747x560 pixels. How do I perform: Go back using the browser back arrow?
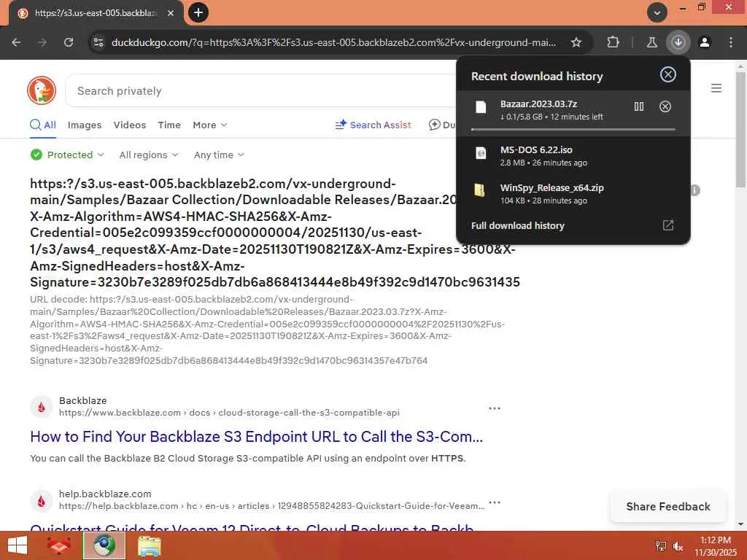16,42
